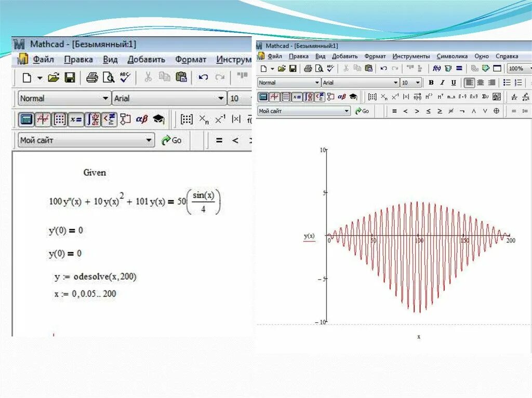The height and width of the screenshot is (398, 532).
Task: Click definition := operator in right window
Action: pyautogui.click(x=525, y=111)
